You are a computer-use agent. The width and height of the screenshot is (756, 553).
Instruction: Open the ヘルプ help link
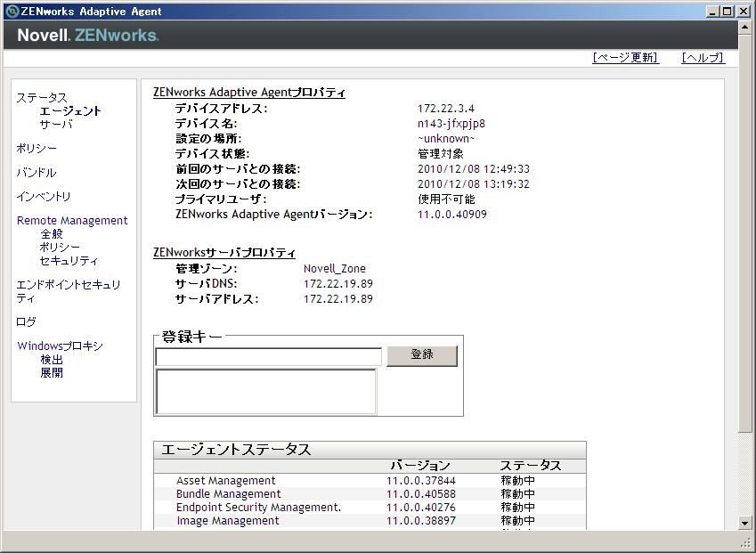(x=703, y=57)
